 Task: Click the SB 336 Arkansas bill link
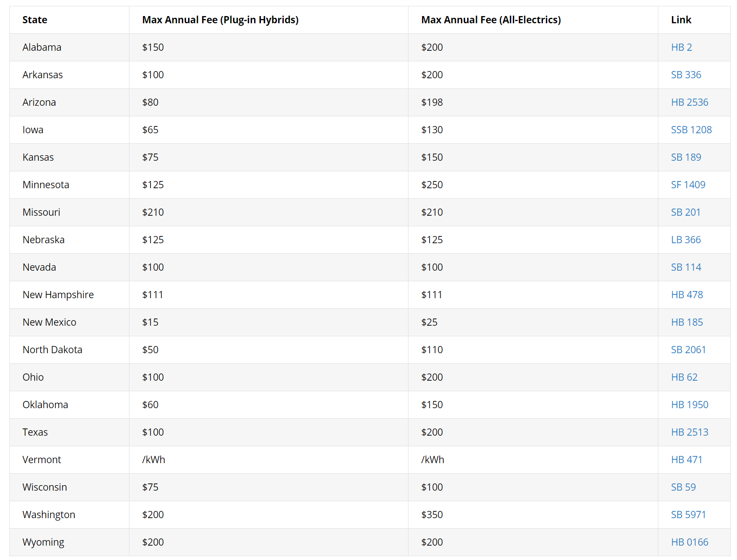tap(686, 75)
